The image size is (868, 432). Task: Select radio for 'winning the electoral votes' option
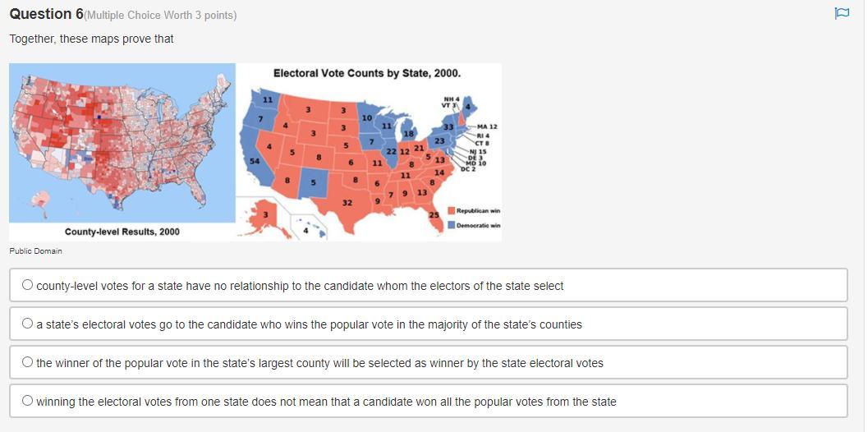click(x=28, y=402)
